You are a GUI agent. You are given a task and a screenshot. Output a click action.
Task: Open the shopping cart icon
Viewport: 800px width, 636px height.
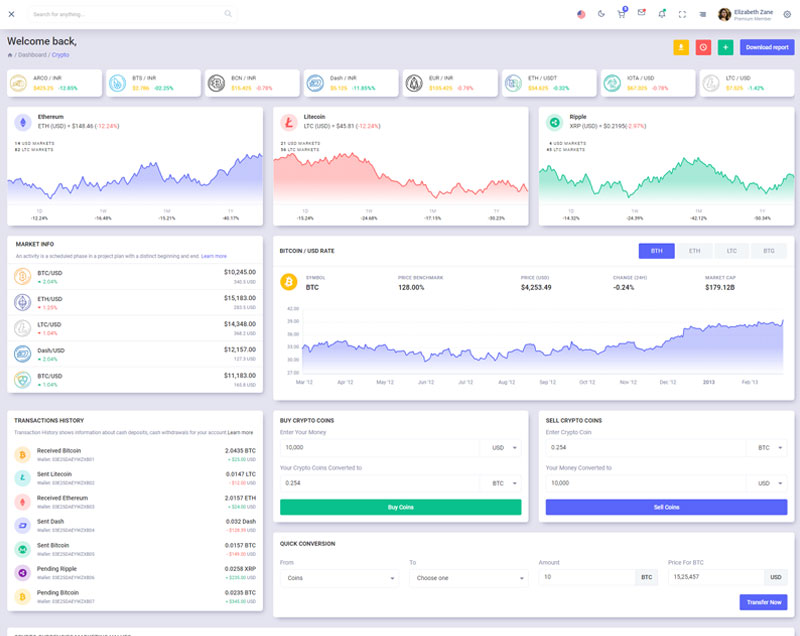(621, 14)
